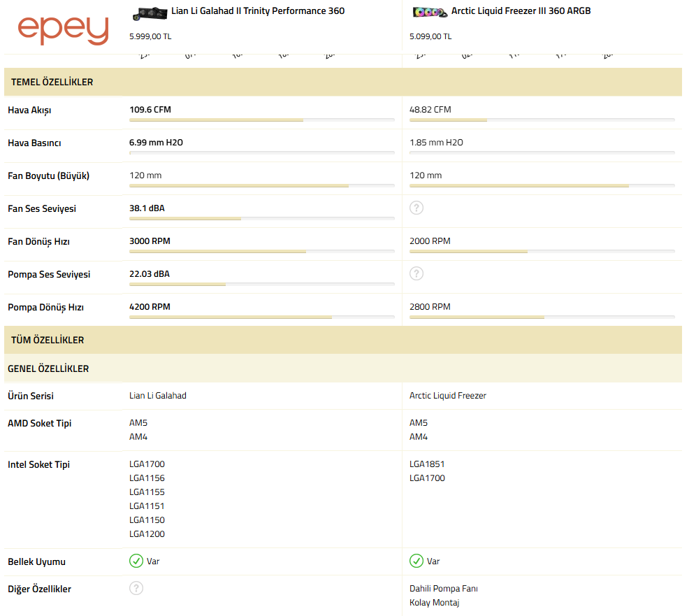This screenshot has height=616, width=689.
Task: Click the 22.03 dBA pump noise value
Action: [x=150, y=274]
